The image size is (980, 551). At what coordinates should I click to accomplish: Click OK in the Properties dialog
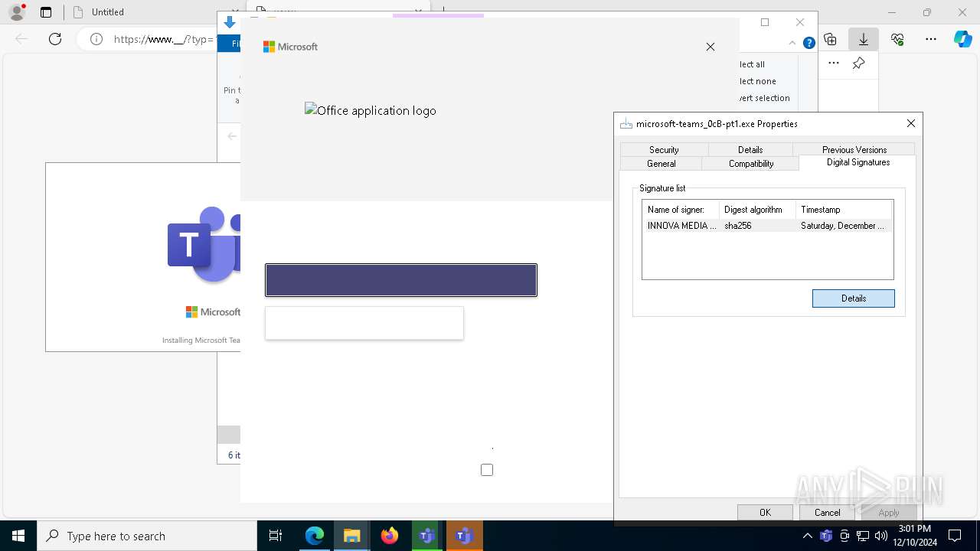tap(765, 513)
